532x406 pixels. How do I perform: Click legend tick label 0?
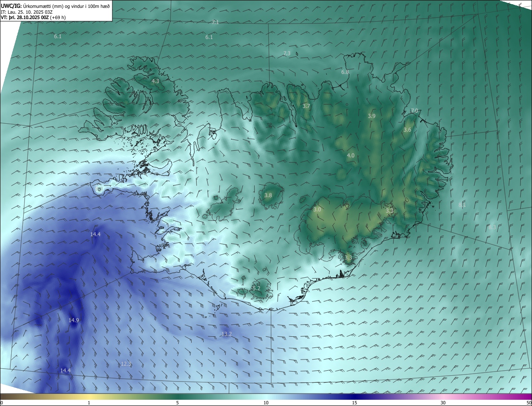2,403
